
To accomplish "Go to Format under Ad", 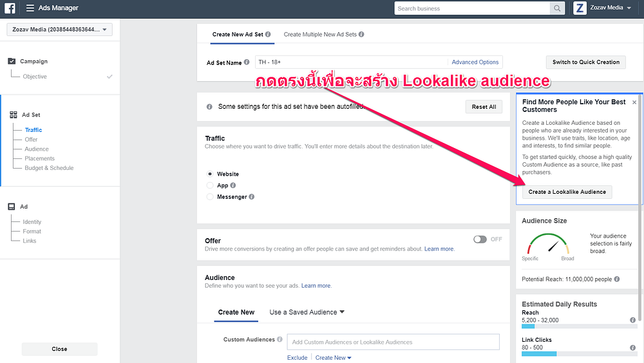I will click(32, 231).
